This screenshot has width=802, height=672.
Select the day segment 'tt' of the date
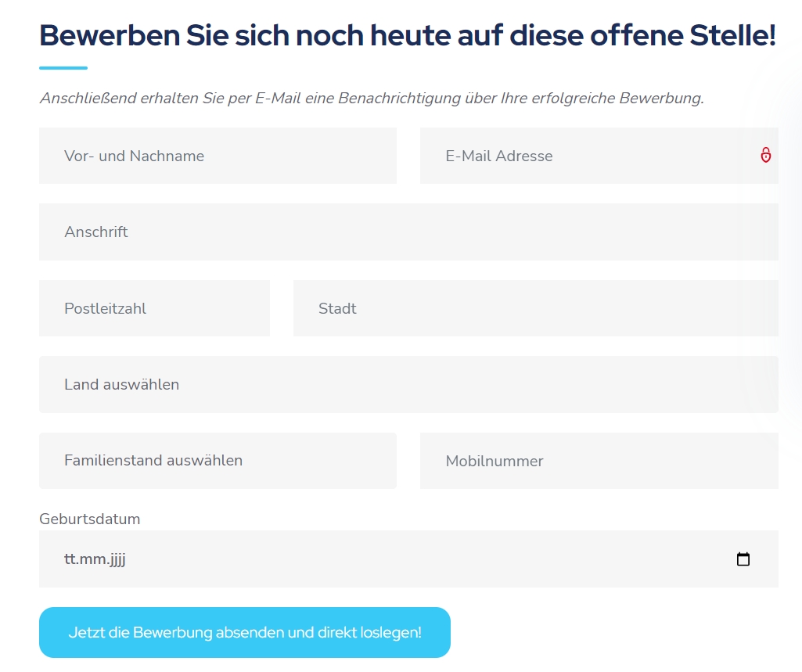pyautogui.click(x=70, y=559)
